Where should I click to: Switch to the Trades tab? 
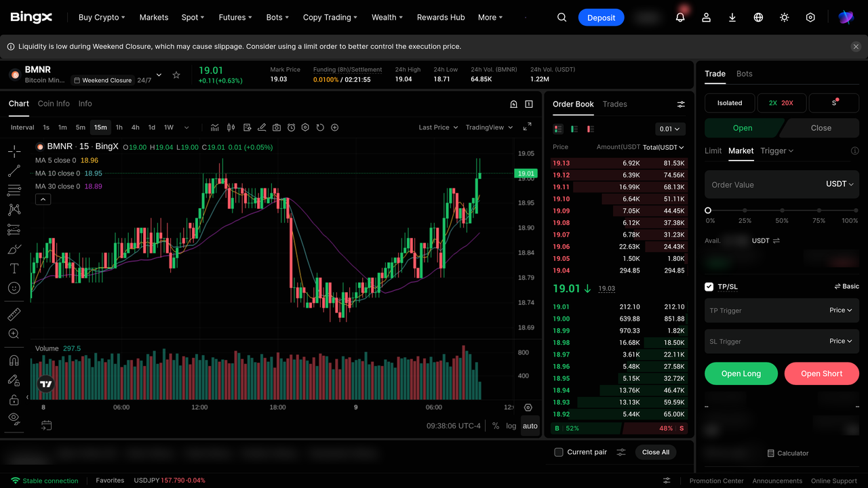[614, 104]
